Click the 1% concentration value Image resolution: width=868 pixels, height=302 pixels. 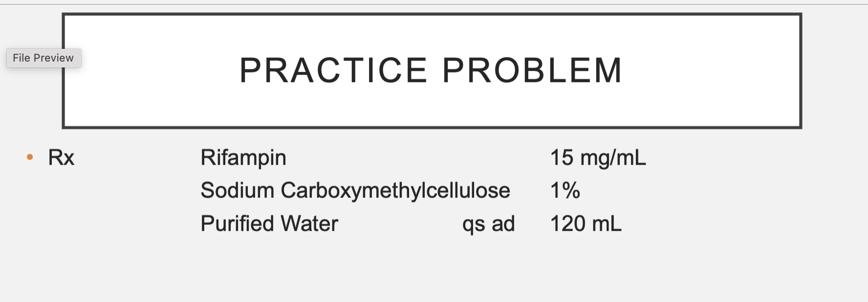click(565, 191)
